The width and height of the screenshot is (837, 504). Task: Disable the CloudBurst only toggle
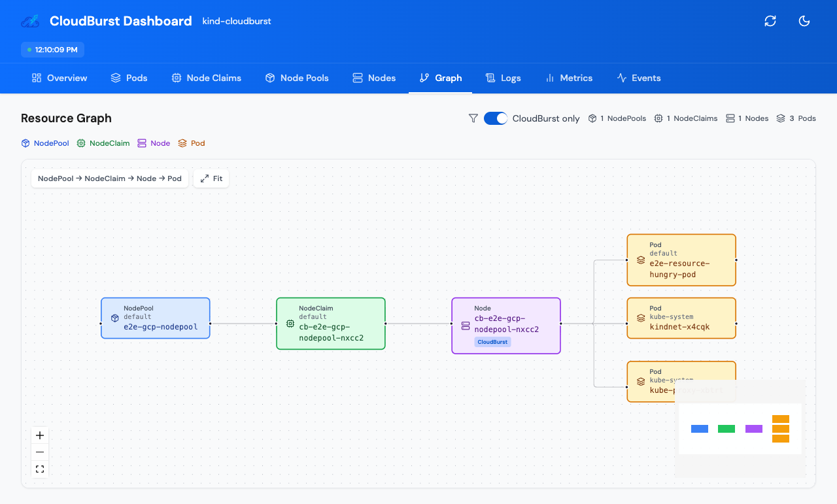coord(496,118)
